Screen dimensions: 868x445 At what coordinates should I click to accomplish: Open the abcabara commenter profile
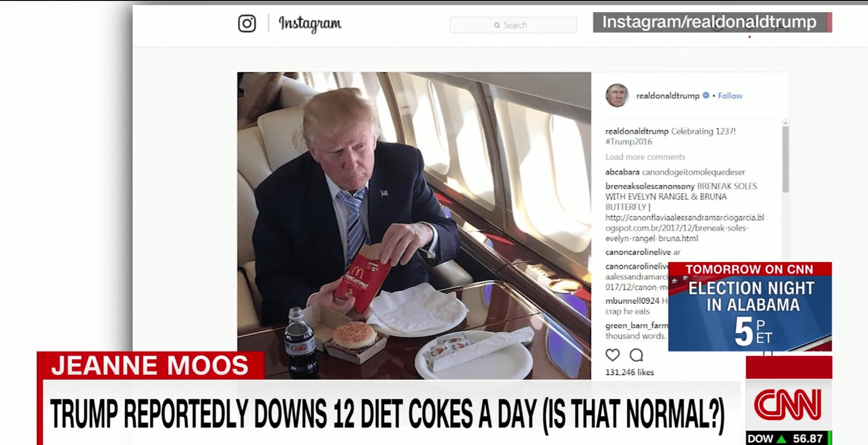(x=622, y=172)
